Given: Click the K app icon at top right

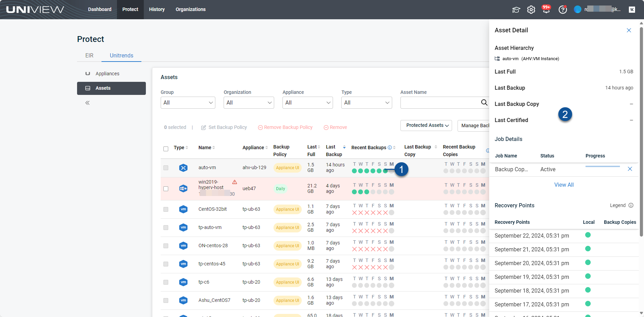Looking at the screenshot, I should click(x=632, y=10).
